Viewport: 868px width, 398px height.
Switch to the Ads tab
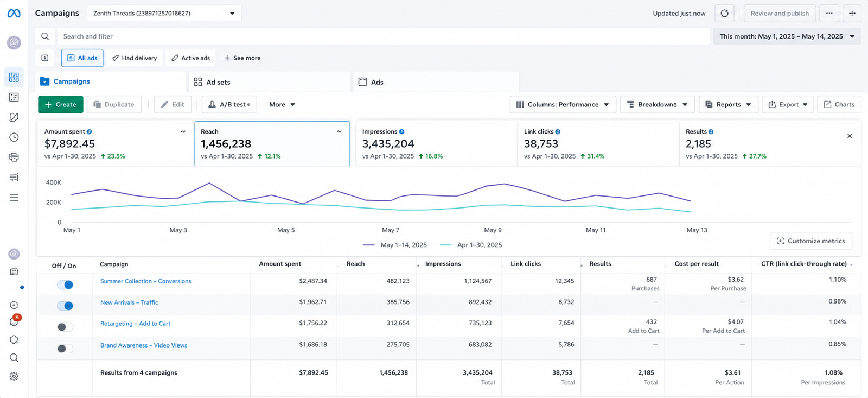436,82
